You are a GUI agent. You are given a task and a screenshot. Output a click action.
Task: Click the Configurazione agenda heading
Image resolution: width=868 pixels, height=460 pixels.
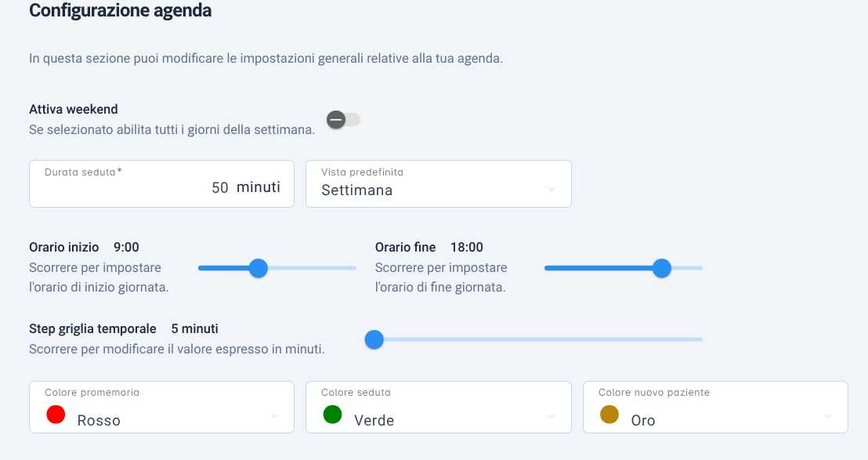click(x=120, y=10)
